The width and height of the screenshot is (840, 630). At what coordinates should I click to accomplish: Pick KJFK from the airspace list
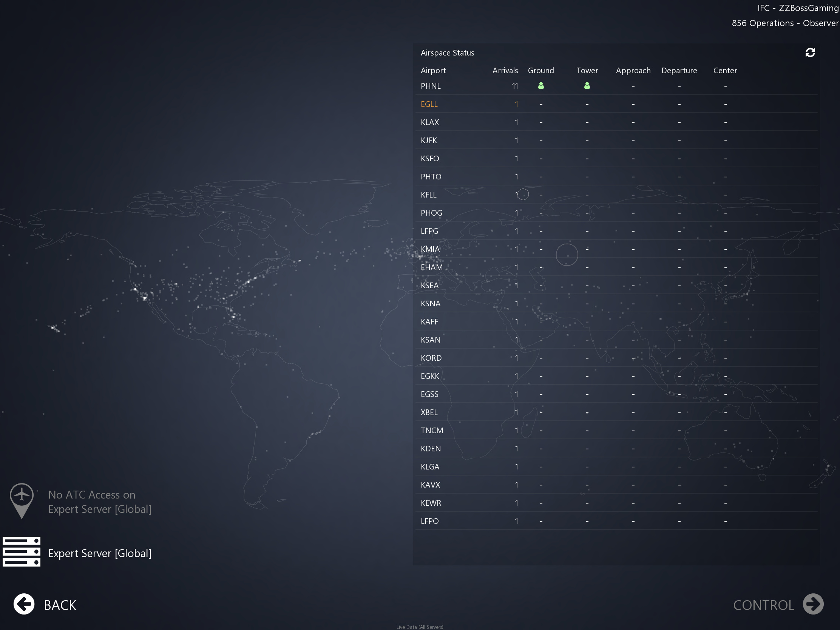click(429, 141)
